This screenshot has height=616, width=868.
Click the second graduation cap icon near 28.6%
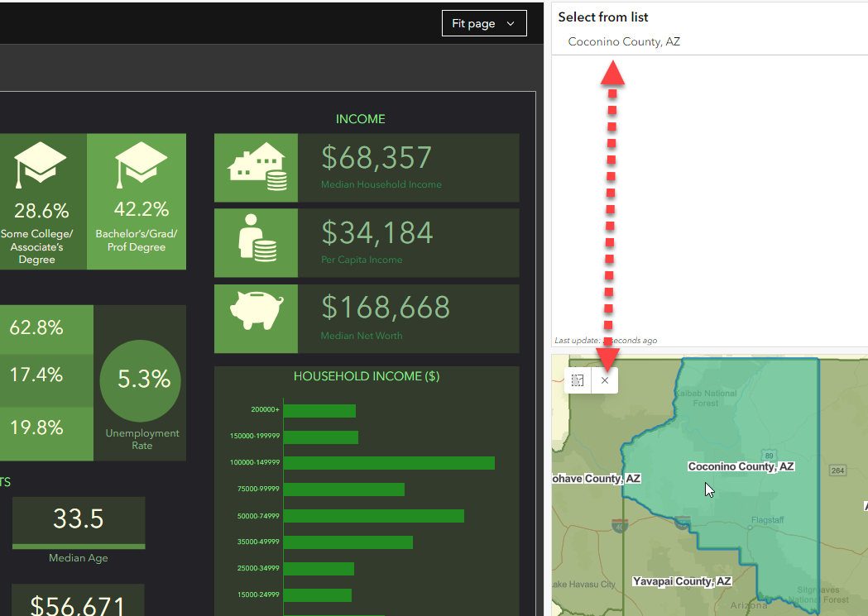click(x=41, y=163)
